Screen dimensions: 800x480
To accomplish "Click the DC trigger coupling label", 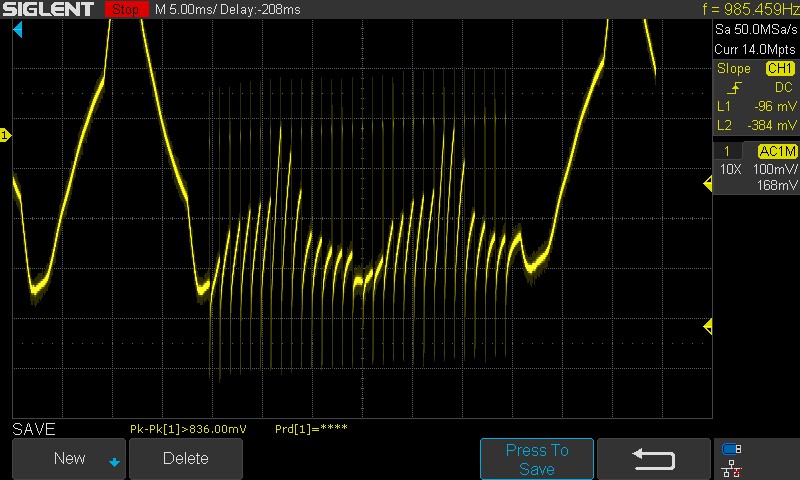I will [783, 88].
